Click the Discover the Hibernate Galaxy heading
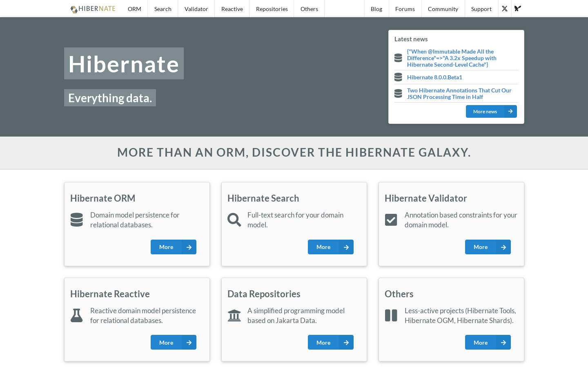 (x=294, y=153)
